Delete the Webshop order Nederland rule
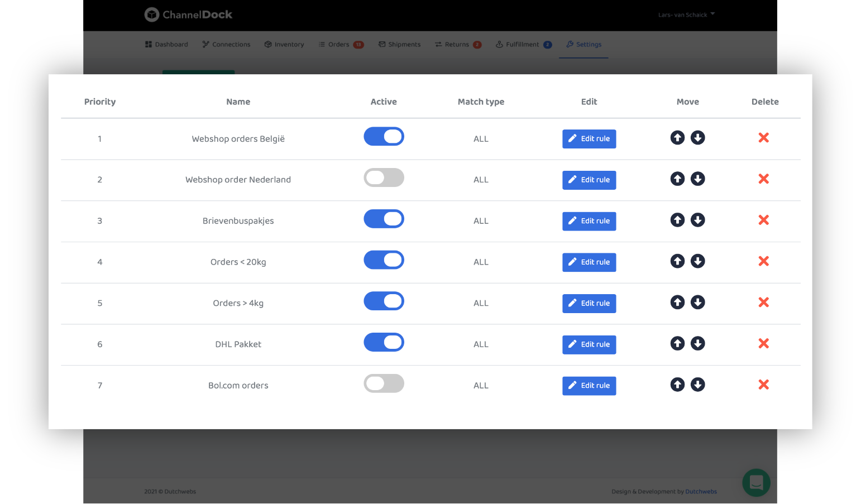 (x=763, y=179)
